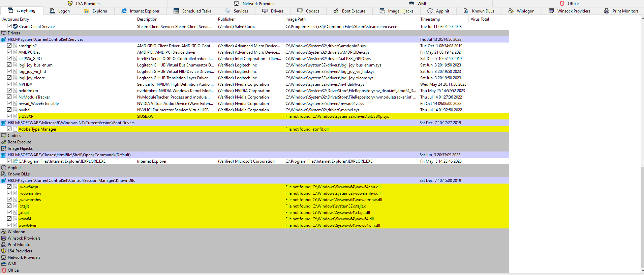Click the Drivers tab monitor icon

[265, 11]
